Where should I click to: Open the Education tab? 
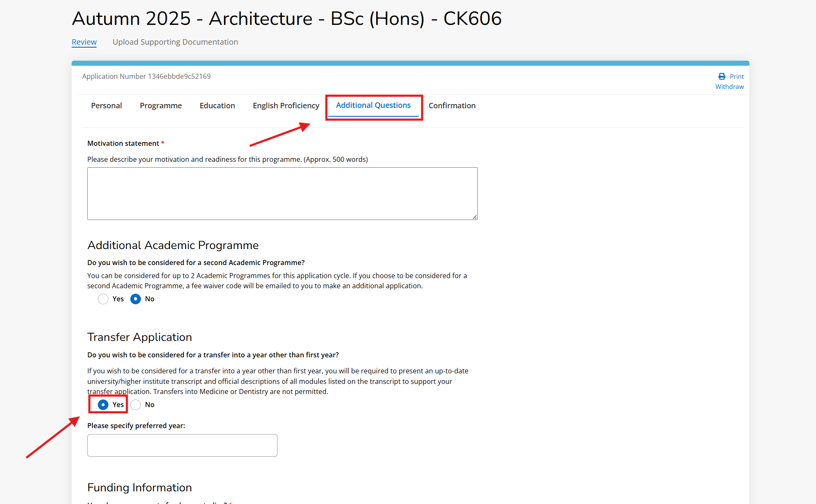[x=217, y=105]
